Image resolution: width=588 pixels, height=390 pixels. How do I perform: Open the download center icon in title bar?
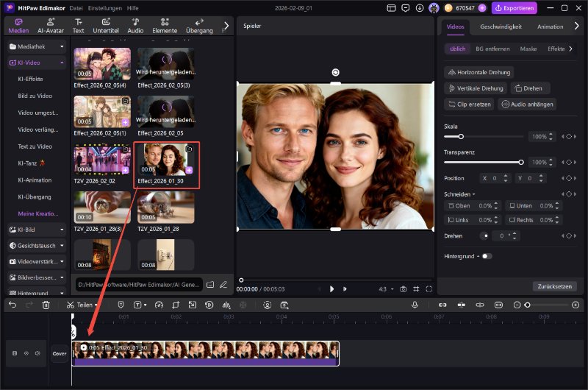[x=420, y=8]
